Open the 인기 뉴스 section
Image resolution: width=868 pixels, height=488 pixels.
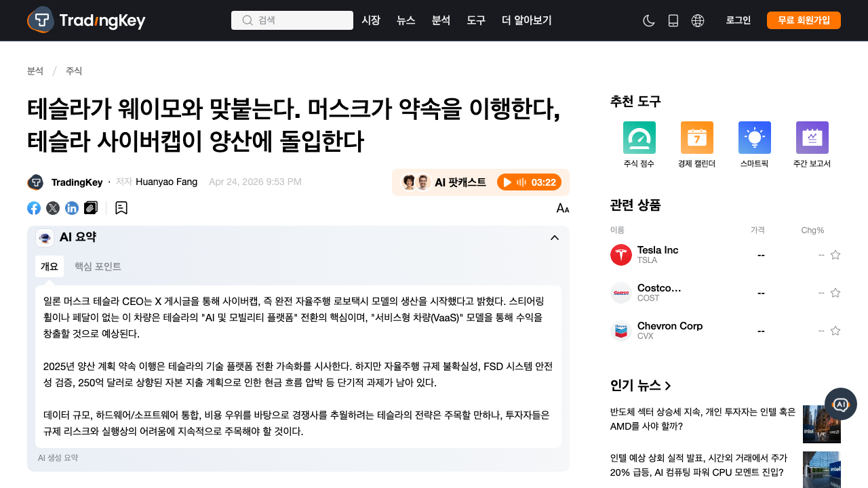tap(641, 386)
